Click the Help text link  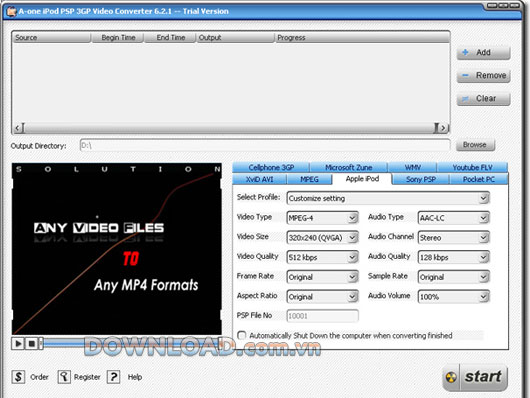tap(135, 377)
